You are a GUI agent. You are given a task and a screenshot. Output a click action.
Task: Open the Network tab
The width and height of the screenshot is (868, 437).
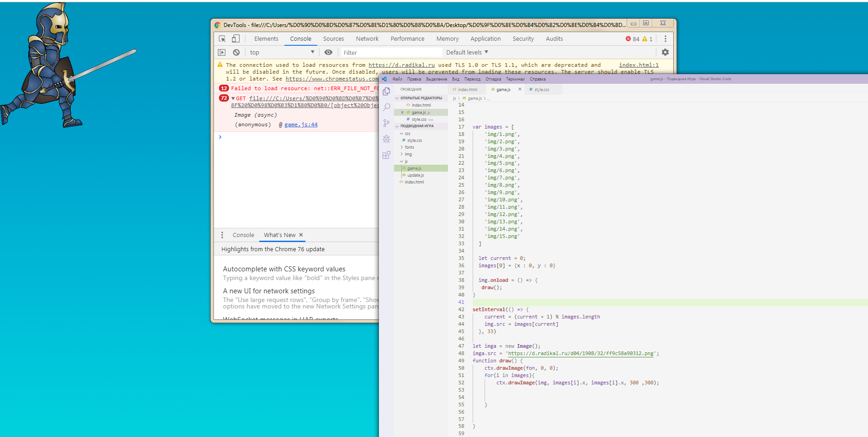click(367, 39)
